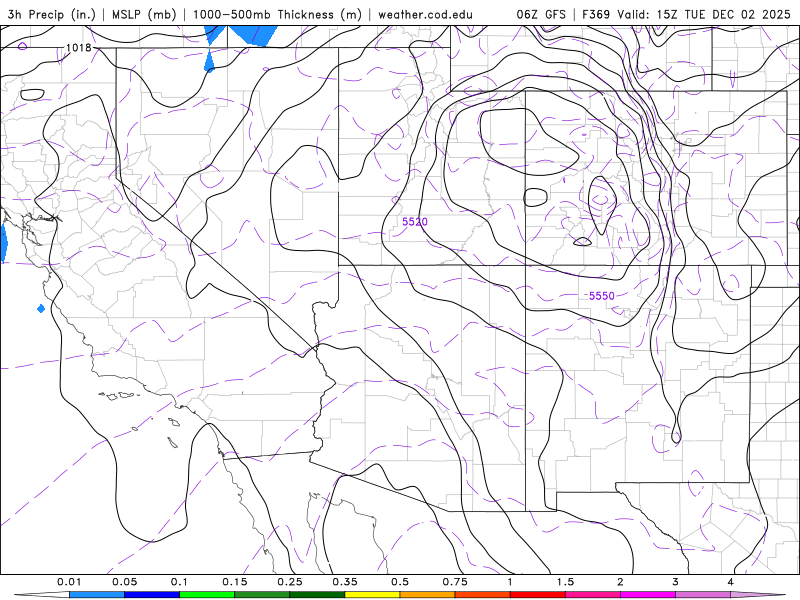
Task: Click the 0.15 legend value
Action: (x=235, y=582)
